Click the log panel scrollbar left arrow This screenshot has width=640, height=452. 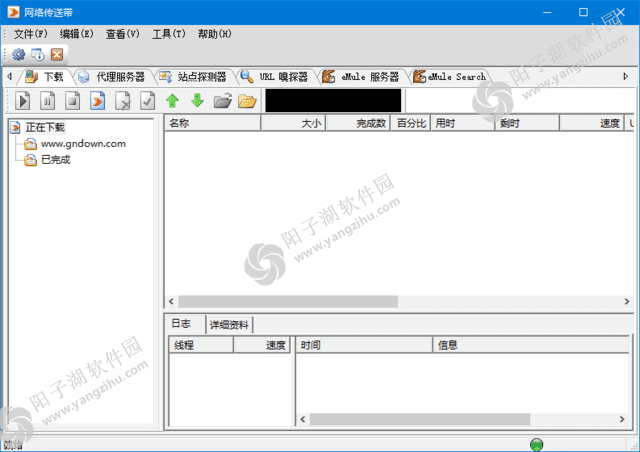pos(303,419)
